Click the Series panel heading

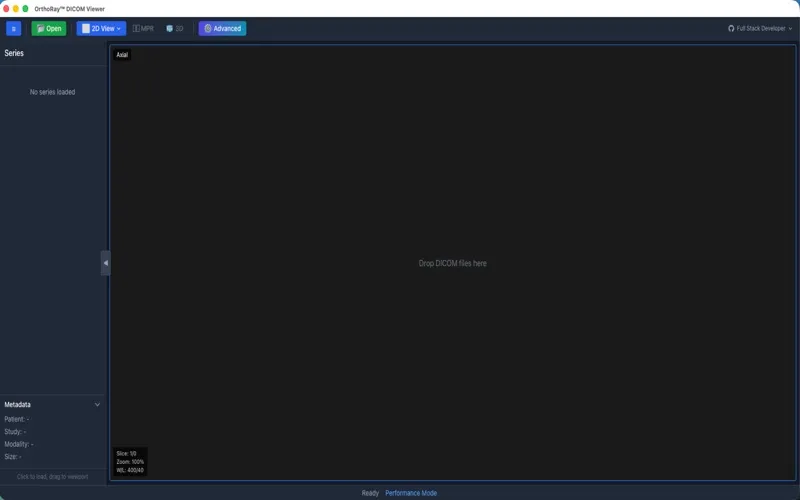tap(14, 53)
